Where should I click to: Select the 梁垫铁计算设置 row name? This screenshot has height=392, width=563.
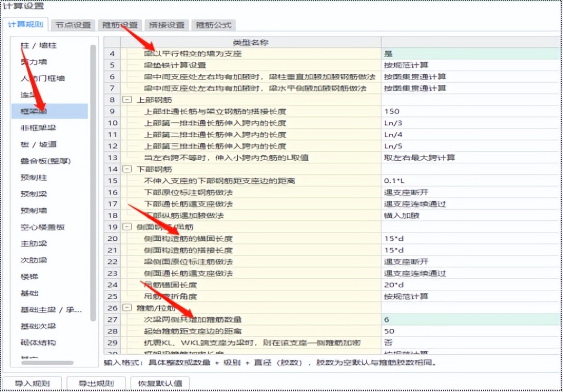pyautogui.click(x=175, y=65)
